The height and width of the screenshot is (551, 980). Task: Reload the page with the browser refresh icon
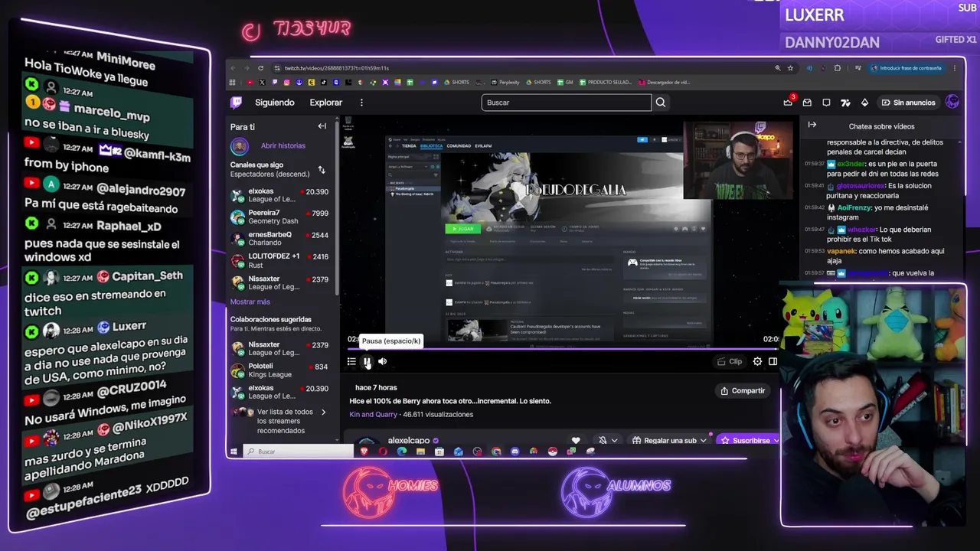pos(260,68)
